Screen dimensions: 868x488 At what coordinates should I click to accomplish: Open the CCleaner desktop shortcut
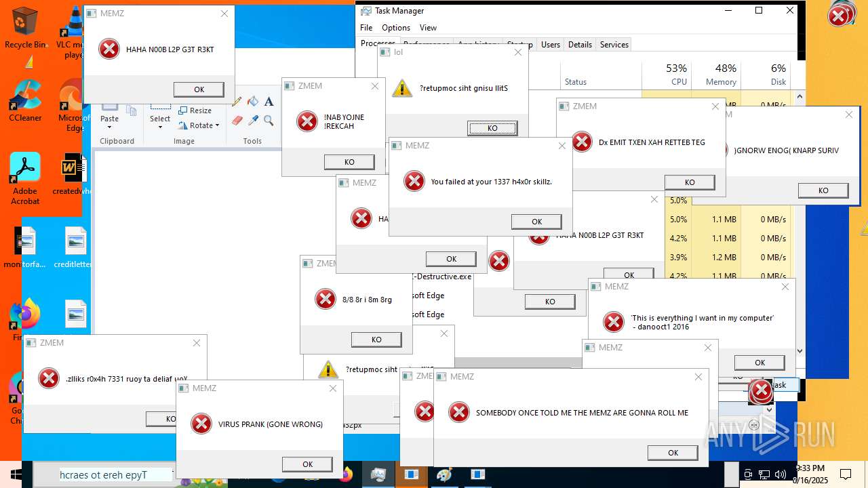click(x=25, y=102)
